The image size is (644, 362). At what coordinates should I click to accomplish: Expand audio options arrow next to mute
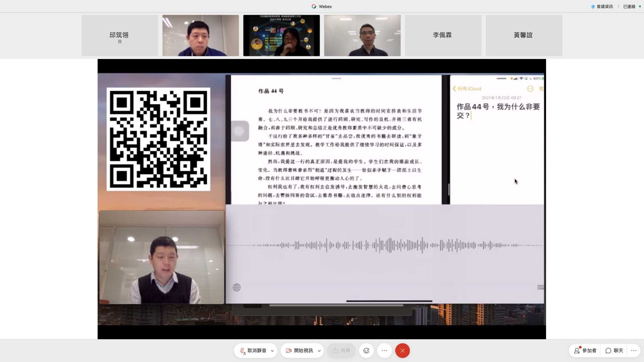click(272, 351)
